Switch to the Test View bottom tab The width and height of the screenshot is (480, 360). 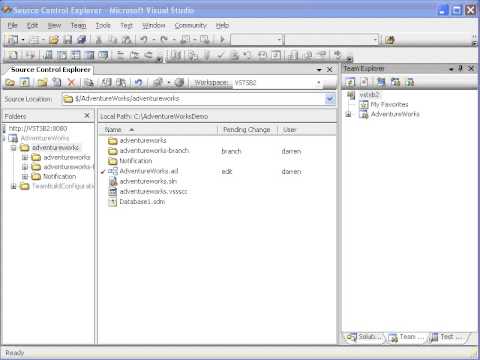click(447, 337)
